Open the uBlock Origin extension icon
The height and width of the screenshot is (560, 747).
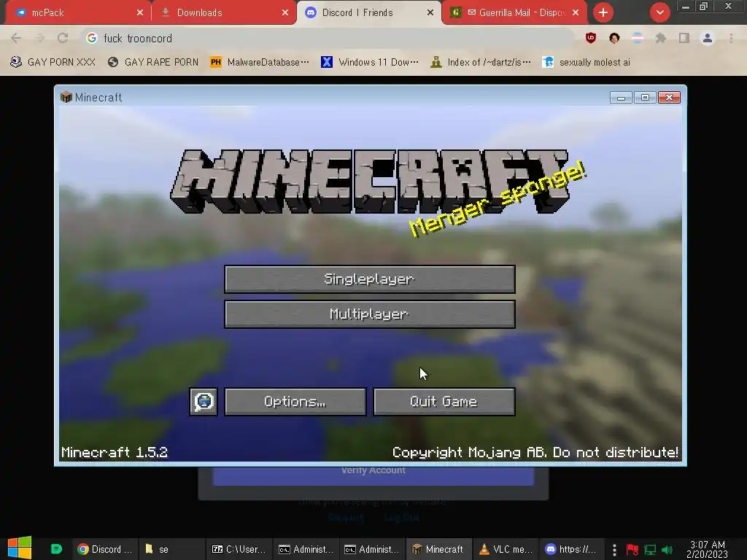pyautogui.click(x=591, y=38)
